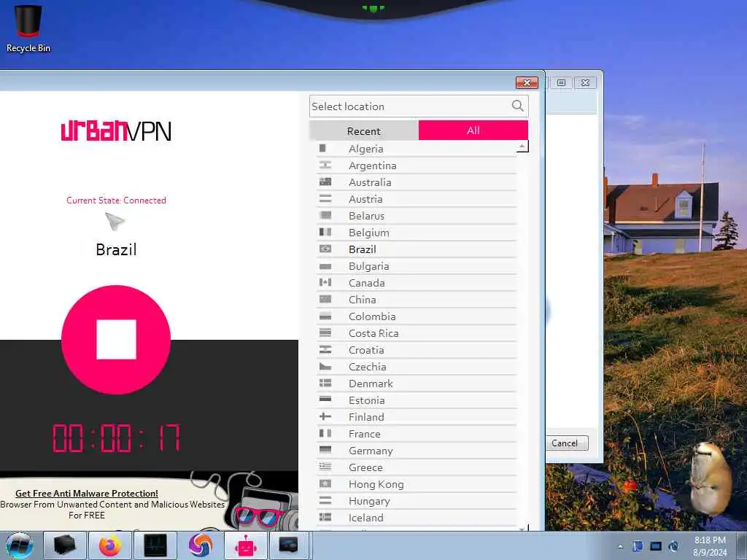The width and height of the screenshot is (747, 560).
Task: Click the Iceland flag icon
Action: click(x=325, y=517)
